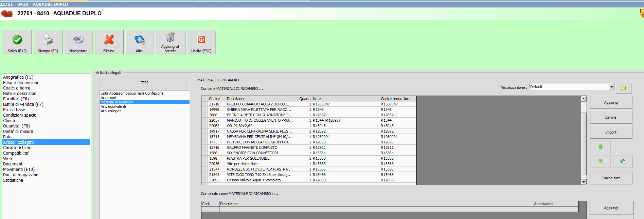Click the Elimina red X toolbar button
The height and width of the screenshot is (219, 644).
(x=109, y=42)
